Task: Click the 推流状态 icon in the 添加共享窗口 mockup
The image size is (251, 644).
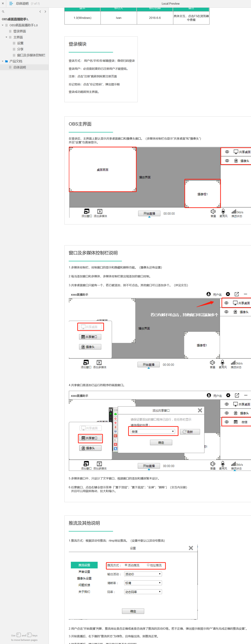Action: coord(233,464)
